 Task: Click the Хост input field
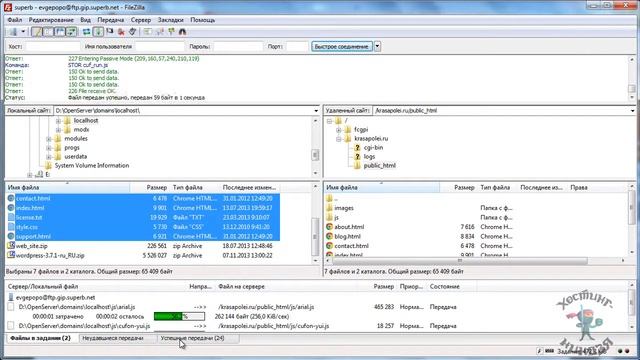pos(53,47)
